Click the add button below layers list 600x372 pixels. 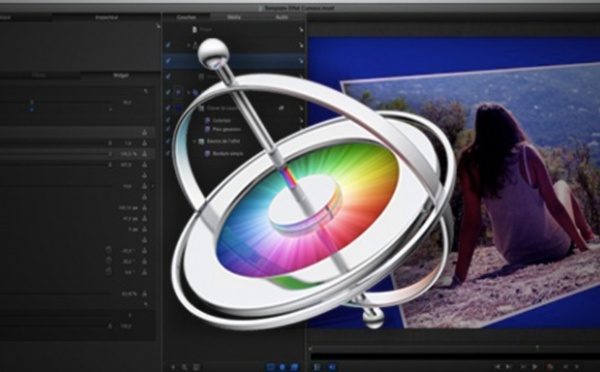coord(173,367)
